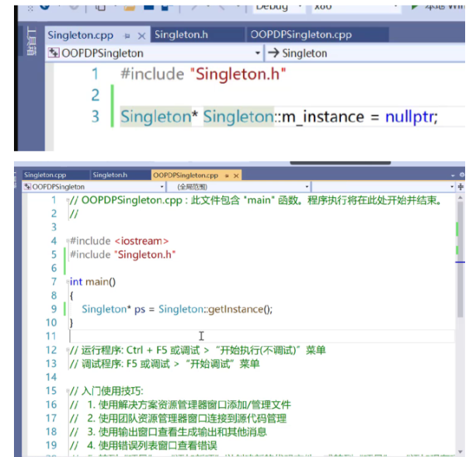Close the OOPDPSingleton.cpp tab in lower editor
The width and height of the screenshot is (476, 457).
pyautogui.click(x=236, y=175)
